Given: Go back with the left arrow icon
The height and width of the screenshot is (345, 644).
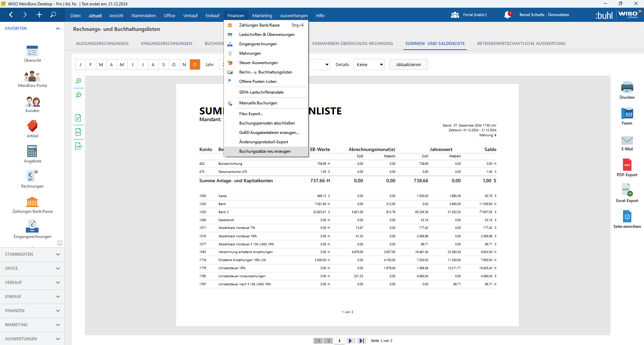Looking at the screenshot, I should 11,15.
